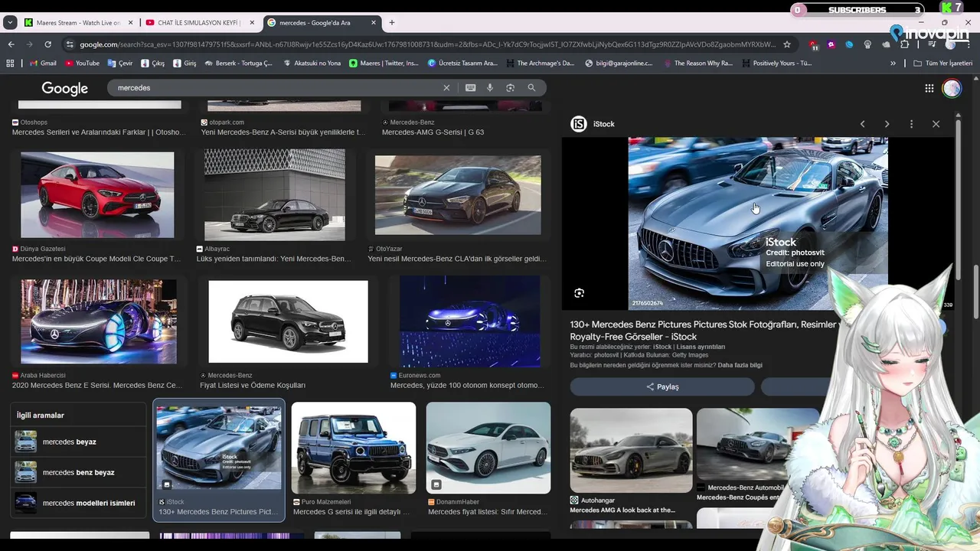Open black SUV Fiyat Listesi thumbnail
This screenshot has height=551, width=980.
288,321
